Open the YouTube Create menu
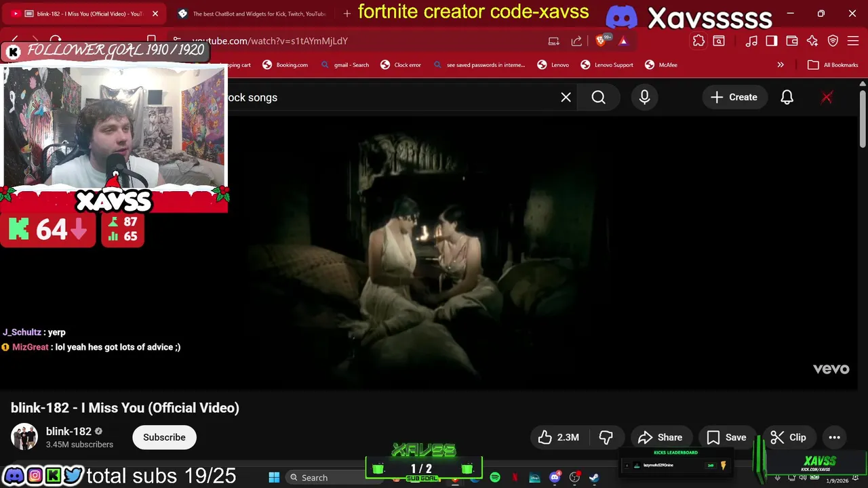The height and width of the screenshot is (488, 868). point(734,98)
